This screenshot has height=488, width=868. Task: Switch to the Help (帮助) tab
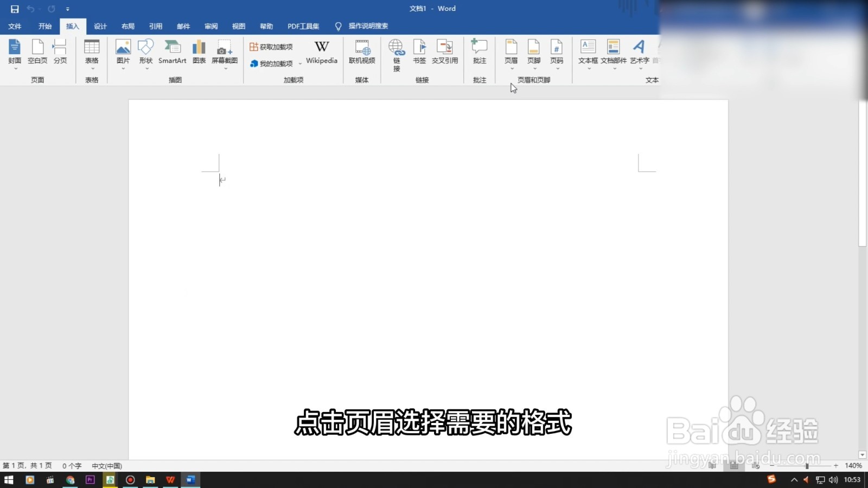266,26
